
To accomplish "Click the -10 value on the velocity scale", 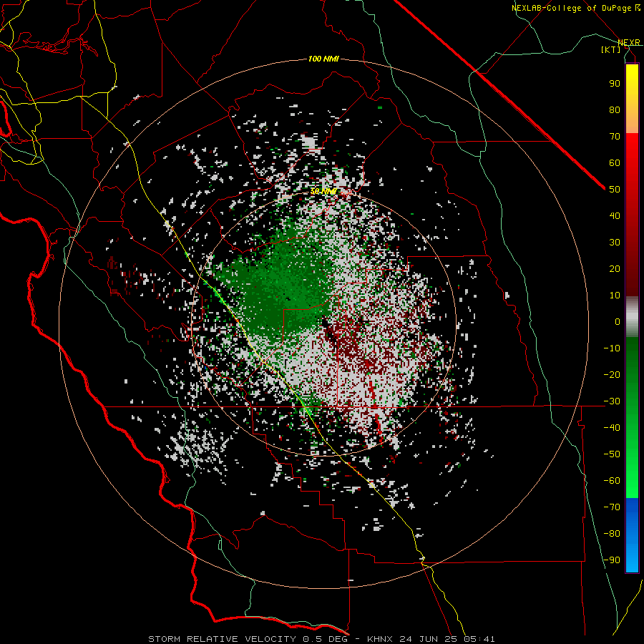I will tap(612, 348).
